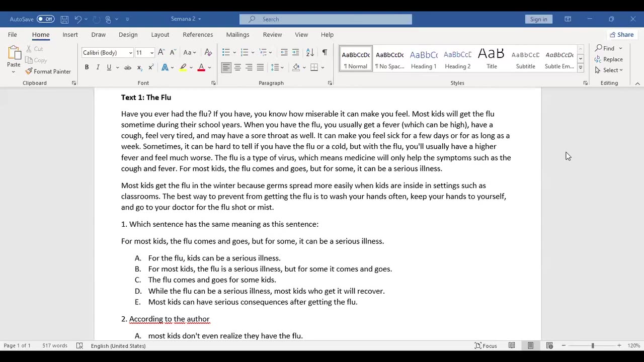The image size is (644, 362).
Task: Justify the paragraph text
Action: 260,67
